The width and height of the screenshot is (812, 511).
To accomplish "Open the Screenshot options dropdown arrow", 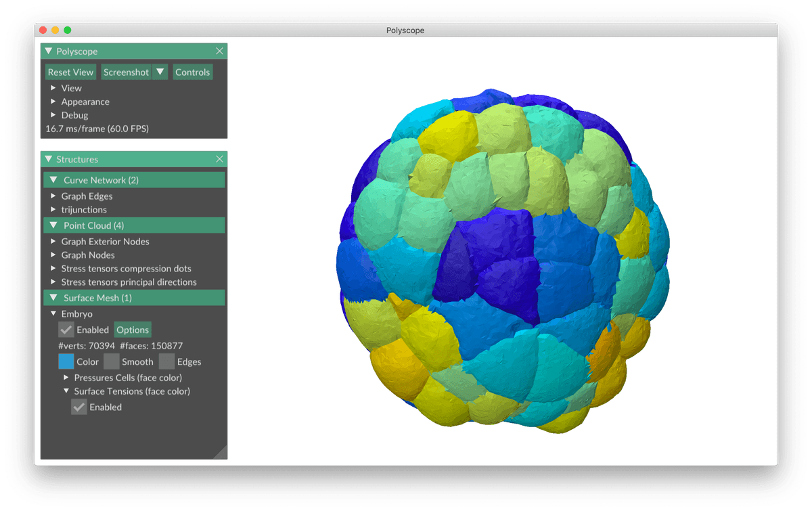I will 160,72.
